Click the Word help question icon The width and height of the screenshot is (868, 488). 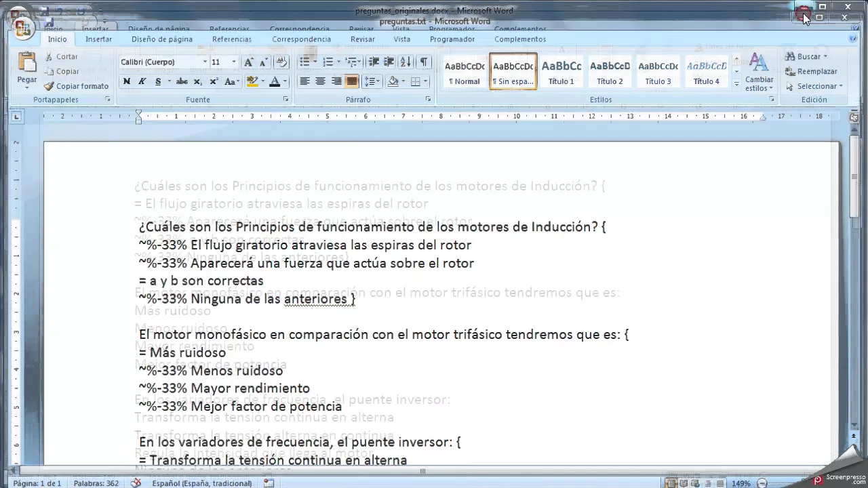tap(852, 39)
